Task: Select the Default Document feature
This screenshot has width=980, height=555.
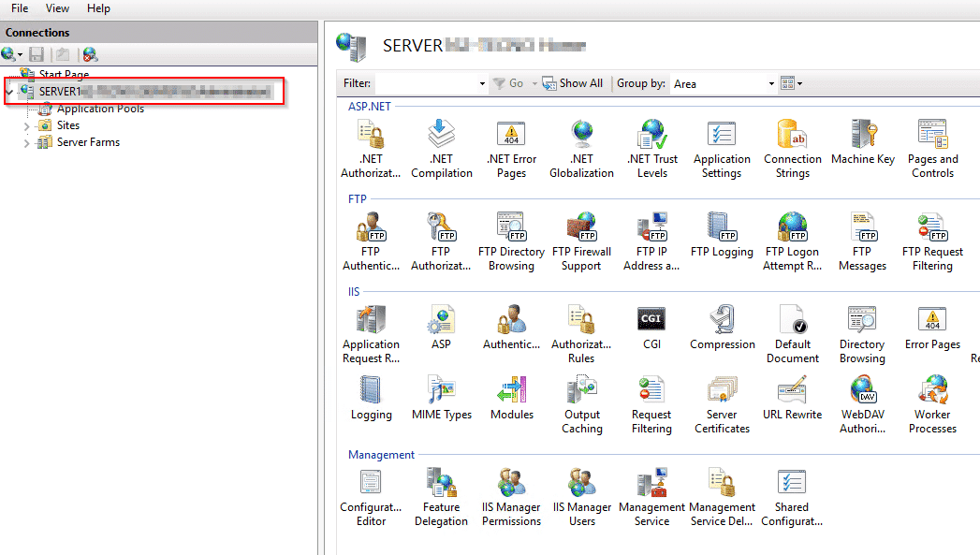Action: click(x=793, y=335)
